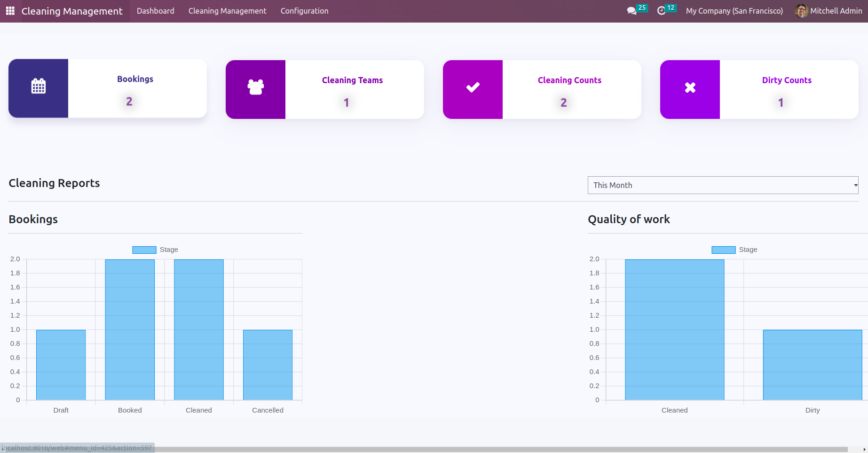Image resolution: width=868 pixels, height=453 pixels.
Task: Click the Booked axis label
Action: [130, 410]
